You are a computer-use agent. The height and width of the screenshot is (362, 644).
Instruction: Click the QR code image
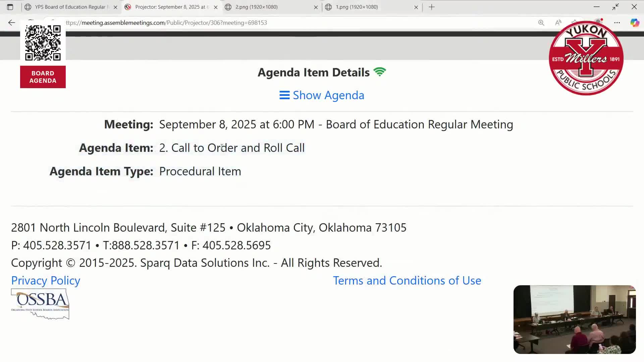point(43,42)
